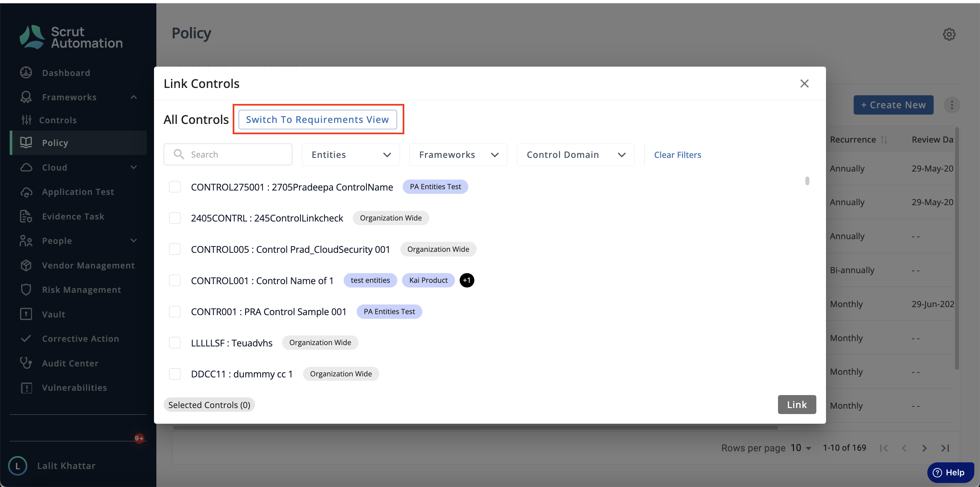The image size is (980, 487).
Task: Jump to last page of policies
Action: (x=945, y=448)
